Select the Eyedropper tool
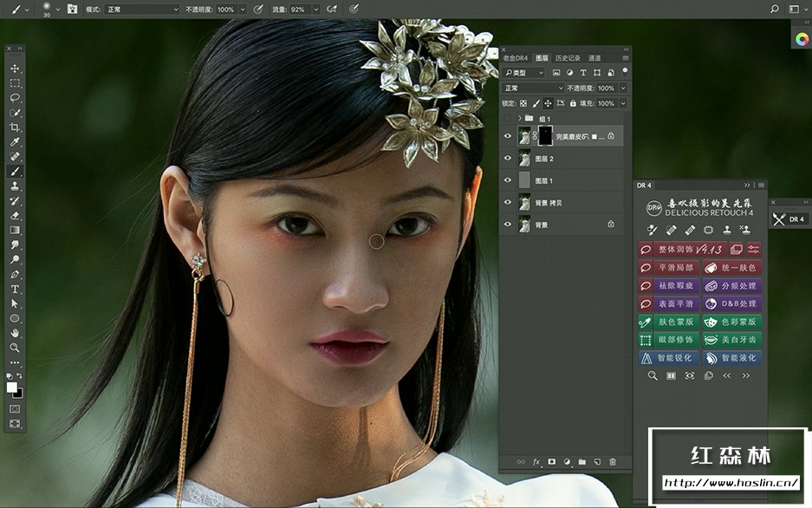812x508 pixels. pyautogui.click(x=16, y=142)
